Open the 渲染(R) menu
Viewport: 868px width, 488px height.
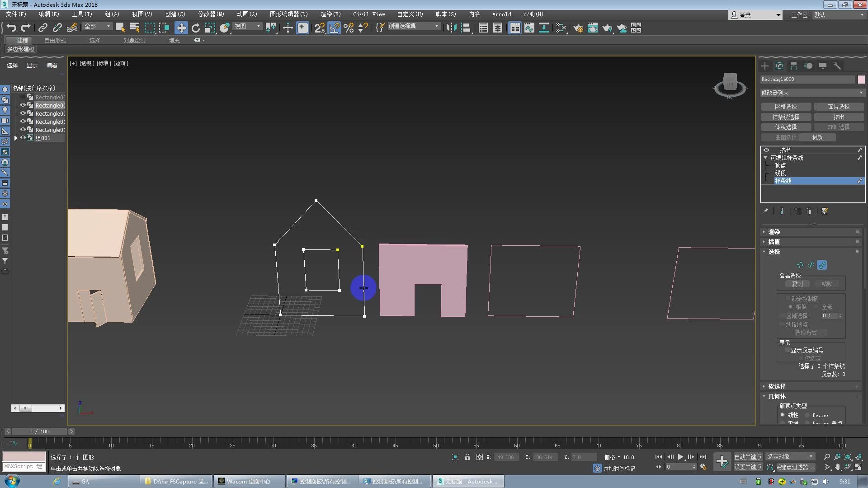click(x=330, y=14)
